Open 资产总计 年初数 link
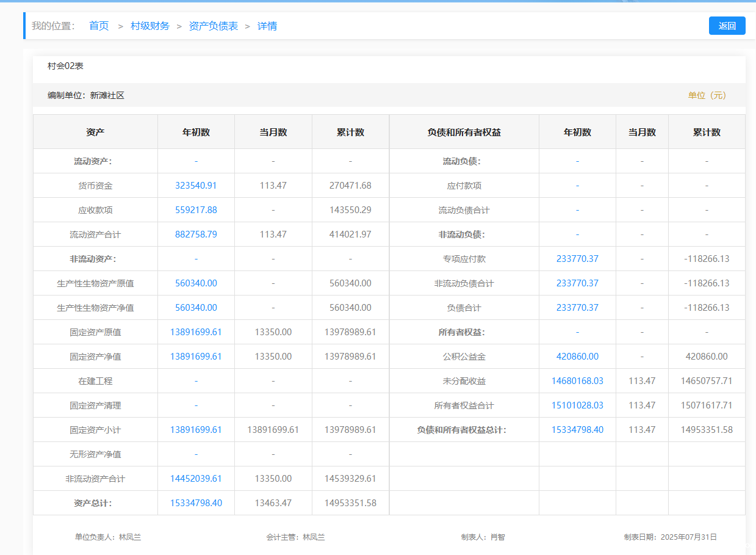The width and height of the screenshot is (756, 555). click(196, 503)
